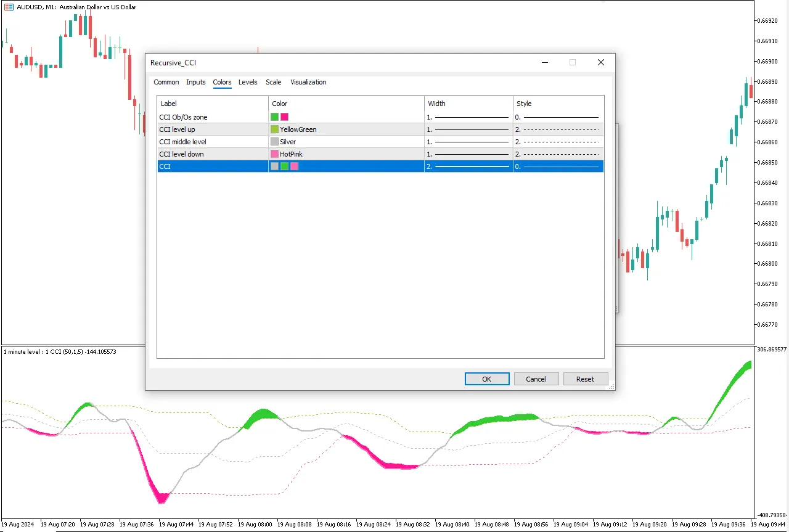Image resolution: width=789 pixels, height=532 pixels.
Task: Click the pink swatch in the selected CCI row
Action: pyautogui.click(x=294, y=166)
